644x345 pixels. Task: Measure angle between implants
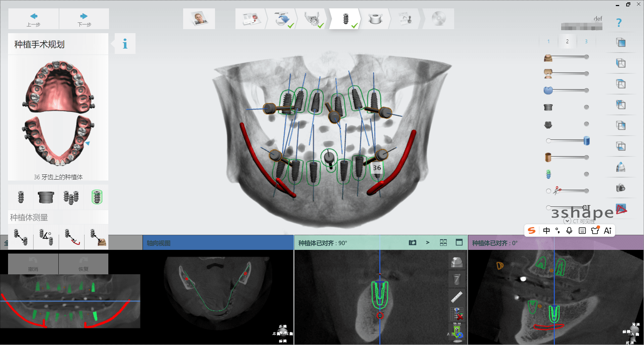pyautogui.click(x=46, y=237)
